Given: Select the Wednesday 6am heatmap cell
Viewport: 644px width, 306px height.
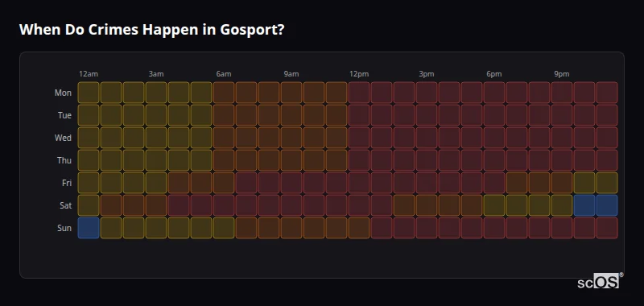Looking at the screenshot, I should [224, 138].
